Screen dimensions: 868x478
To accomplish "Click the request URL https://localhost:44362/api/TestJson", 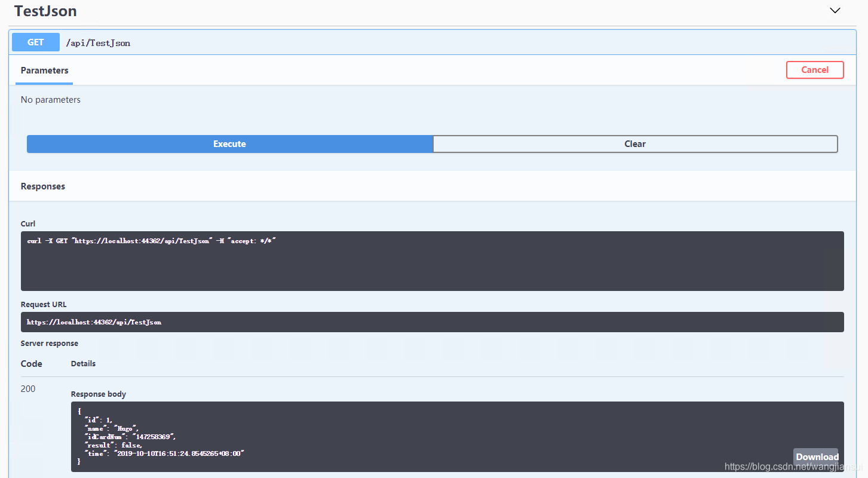I will click(94, 322).
